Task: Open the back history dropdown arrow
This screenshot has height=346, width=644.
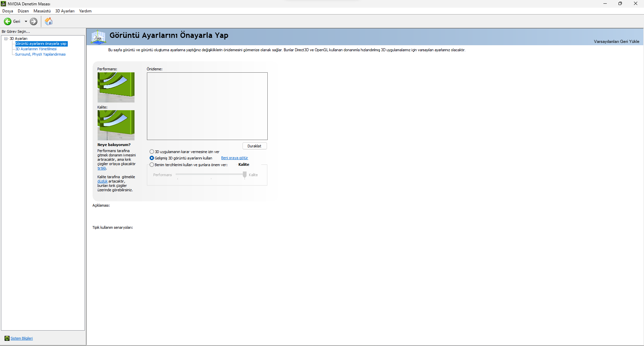Action: (26, 21)
